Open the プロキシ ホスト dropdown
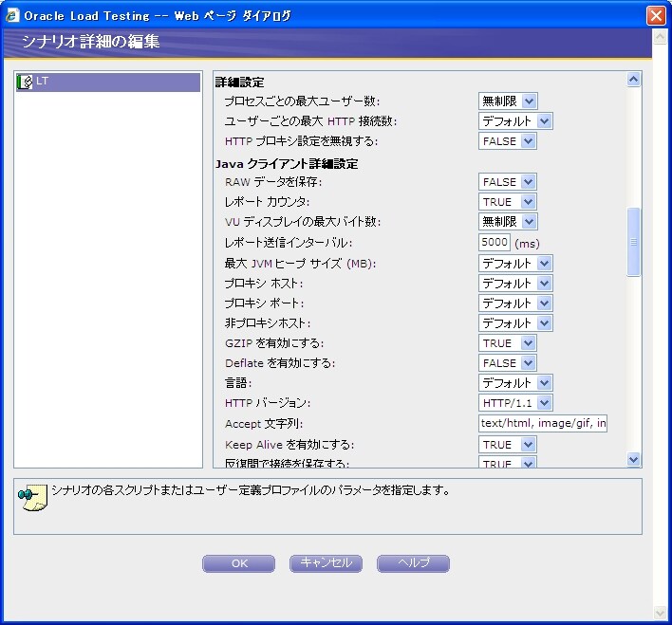The height and width of the screenshot is (625, 672). (515, 284)
